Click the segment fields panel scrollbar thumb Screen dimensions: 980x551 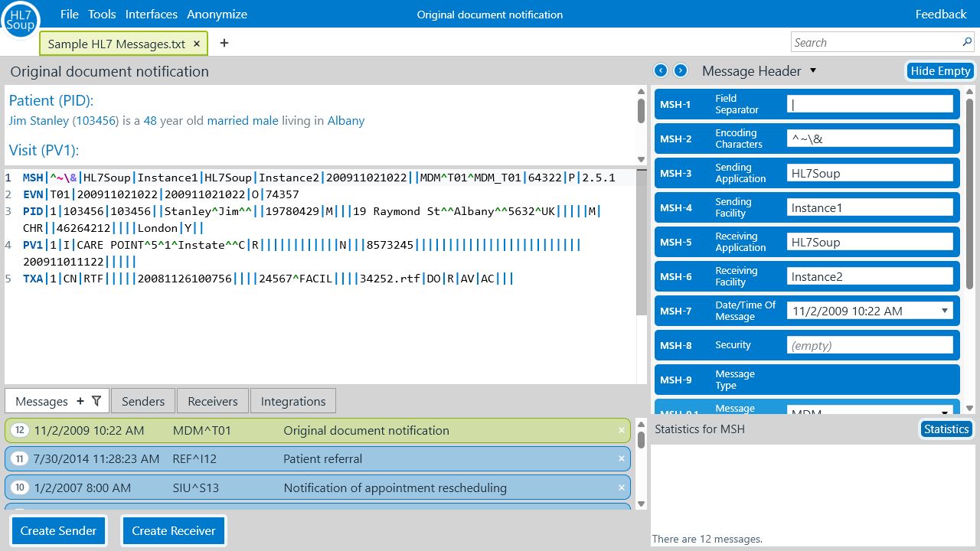970,194
